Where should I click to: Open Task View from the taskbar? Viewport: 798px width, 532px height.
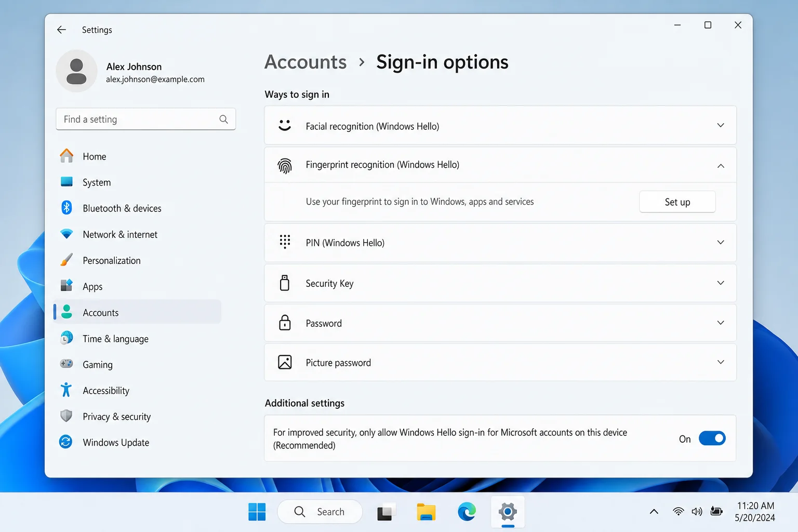coord(386,512)
